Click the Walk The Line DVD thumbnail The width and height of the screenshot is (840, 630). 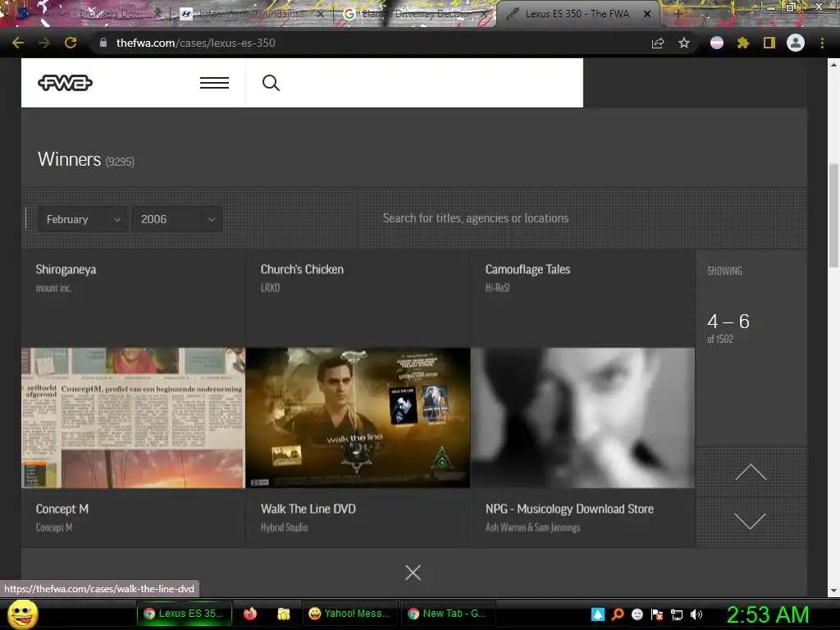click(358, 418)
